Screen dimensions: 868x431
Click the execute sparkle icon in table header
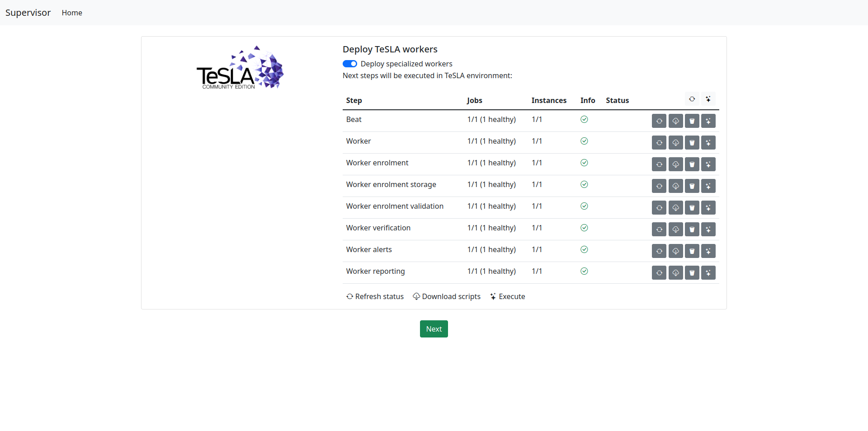click(x=708, y=99)
